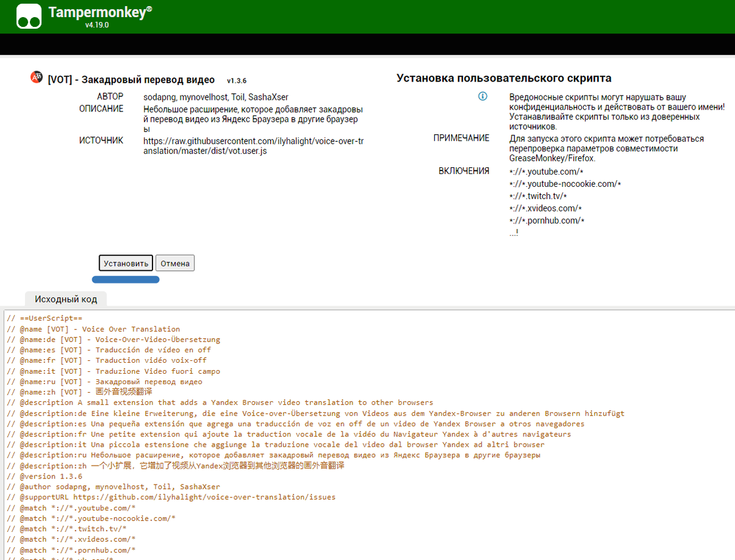Click the Отмена cancel button
Viewport: 735px width, 560px height.
click(175, 263)
